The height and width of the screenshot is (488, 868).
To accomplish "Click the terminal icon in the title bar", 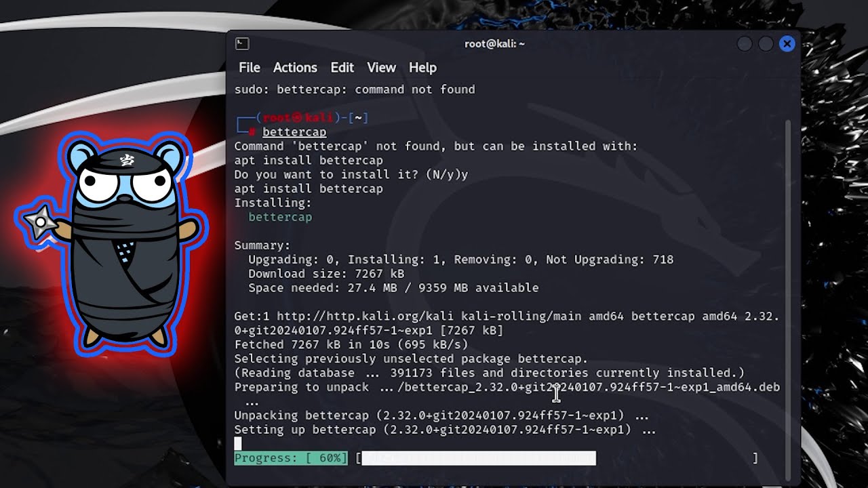I will (242, 43).
